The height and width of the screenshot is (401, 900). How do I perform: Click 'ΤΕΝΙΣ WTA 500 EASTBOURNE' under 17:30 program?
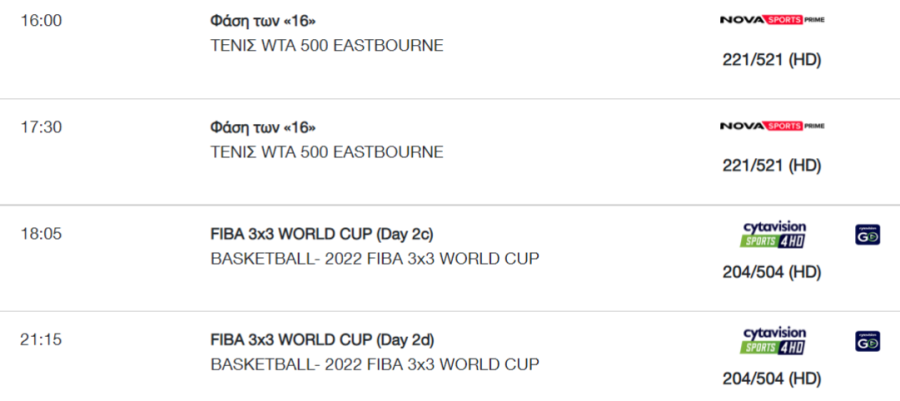pyautogui.click(x=327, y=152)
